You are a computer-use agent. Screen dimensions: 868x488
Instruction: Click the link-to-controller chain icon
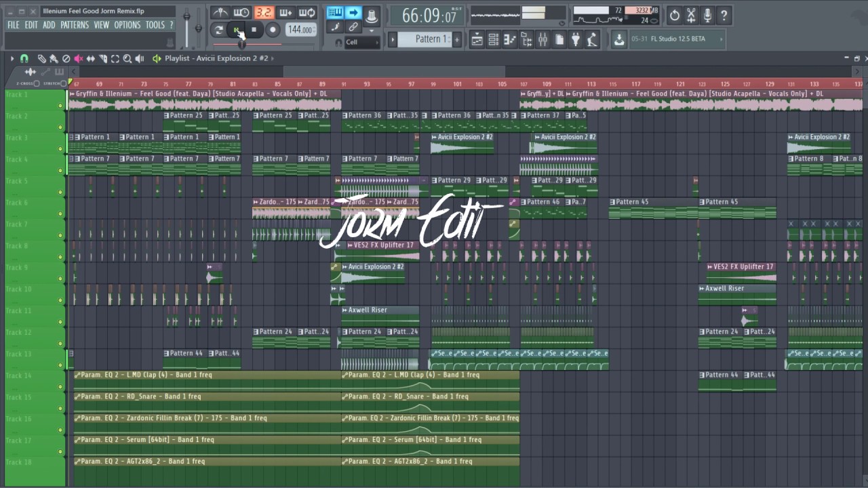pyautogui.click(x=353, y=27)
